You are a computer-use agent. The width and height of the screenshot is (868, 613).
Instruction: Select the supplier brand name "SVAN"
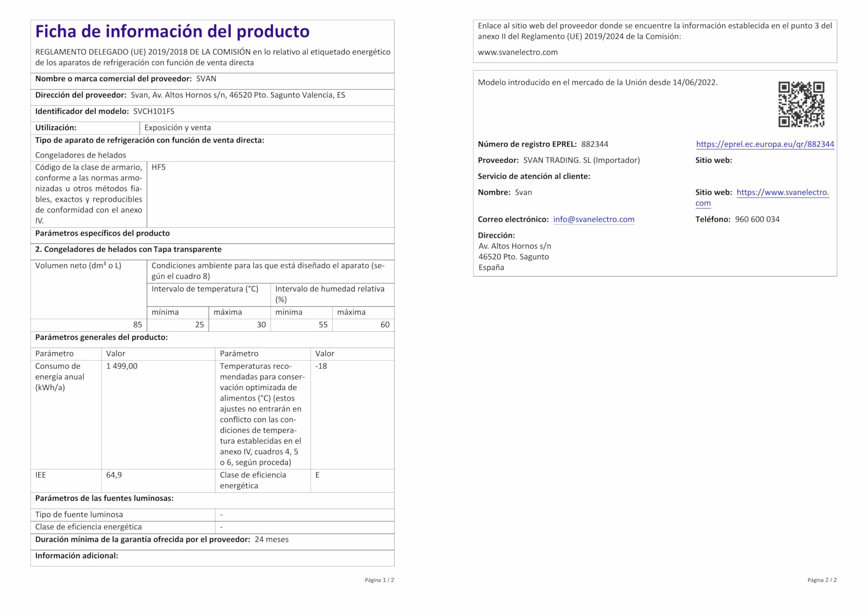point(206,78)
